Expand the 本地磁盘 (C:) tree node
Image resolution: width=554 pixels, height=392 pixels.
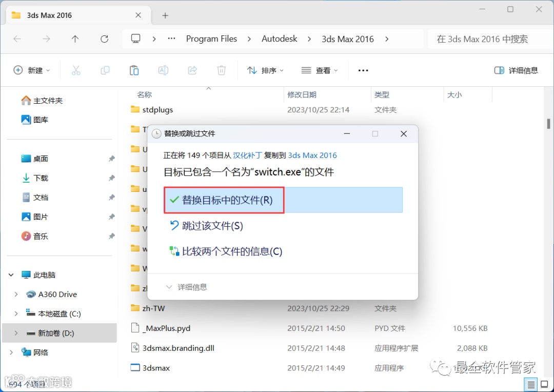16,313
